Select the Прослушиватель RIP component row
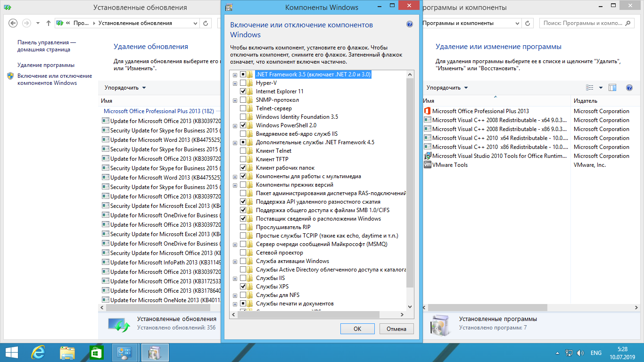Screen dimensions: 644x362 (x=283, y=227)
